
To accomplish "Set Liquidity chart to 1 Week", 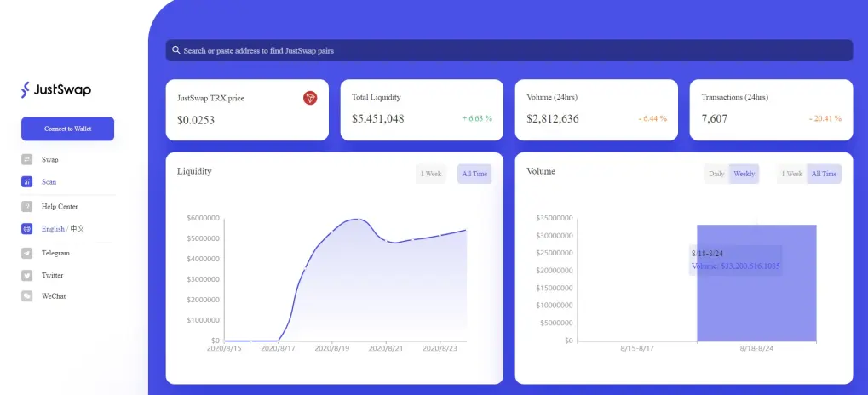I will [x=431, y=174].
